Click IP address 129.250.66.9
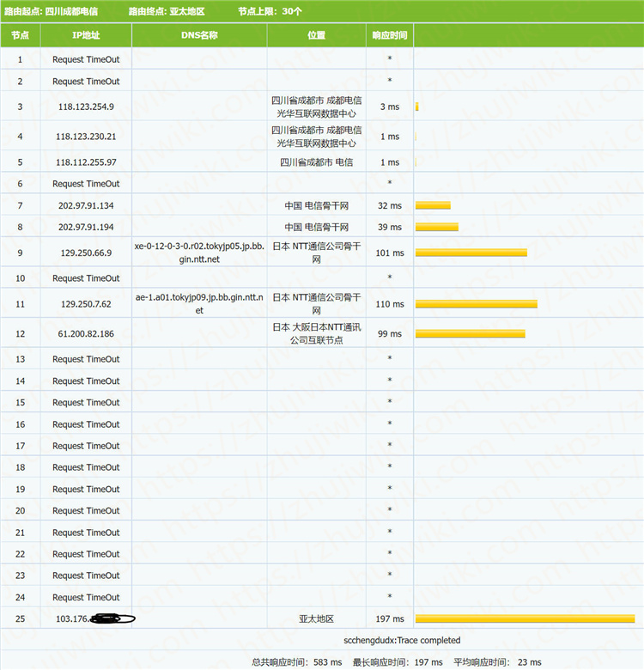 pos(86,253)
